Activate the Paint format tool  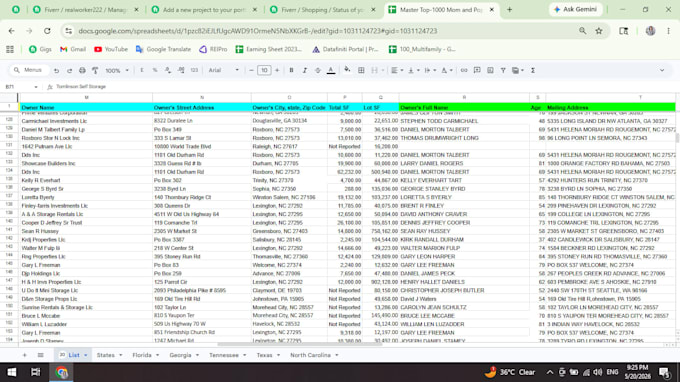(x=95, y=70)
